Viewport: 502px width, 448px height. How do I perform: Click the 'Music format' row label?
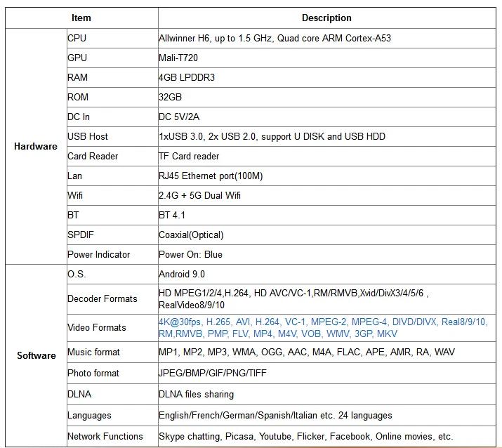point(93,353)
